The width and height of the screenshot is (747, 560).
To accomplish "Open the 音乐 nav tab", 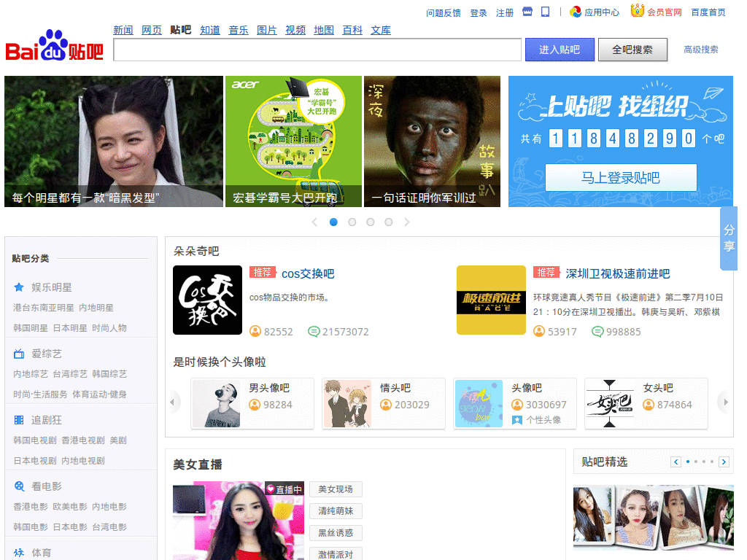I will (x=239, y=30).
